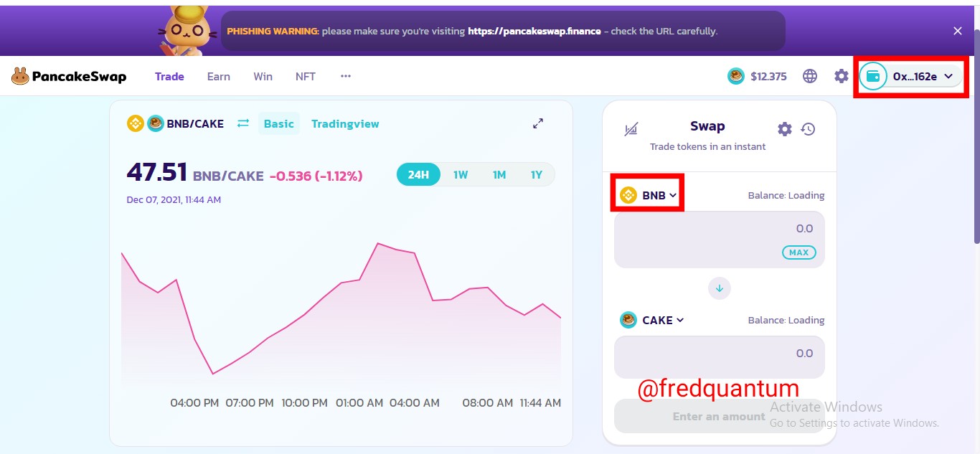Open the NFT menu

[x=306, y=76]
